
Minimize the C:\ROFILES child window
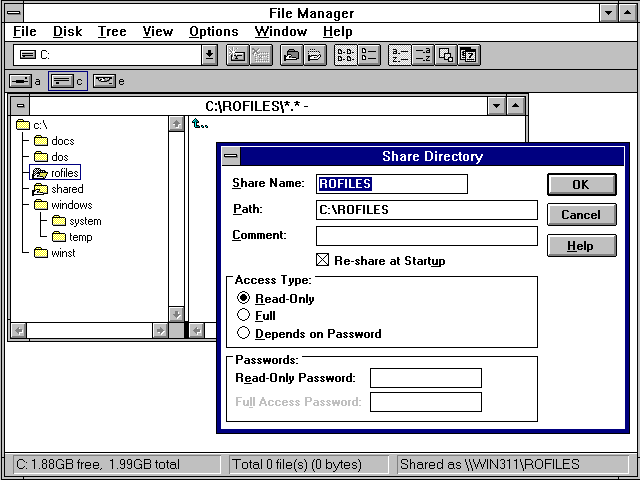pos(496,106)
